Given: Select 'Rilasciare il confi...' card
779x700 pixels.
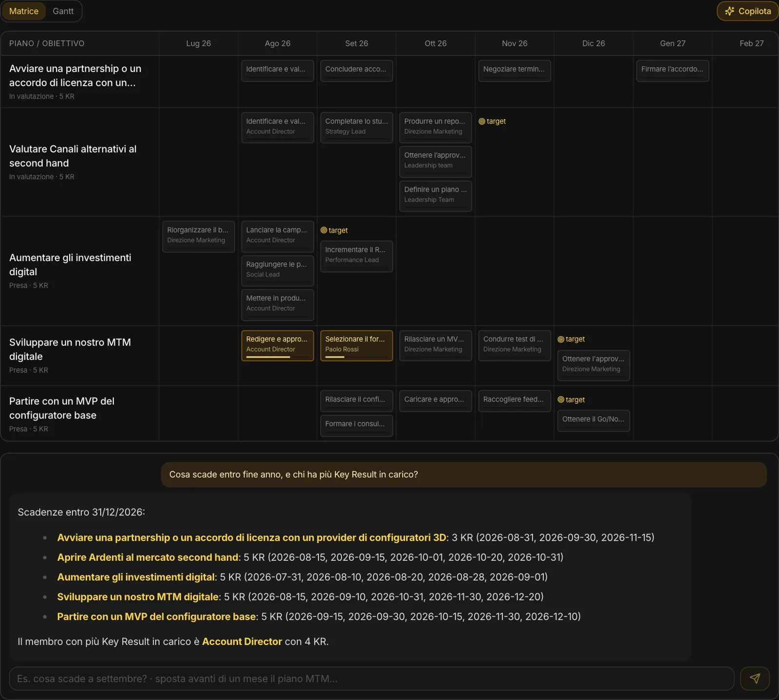Looking at the screenshot, I should (356, 401).
